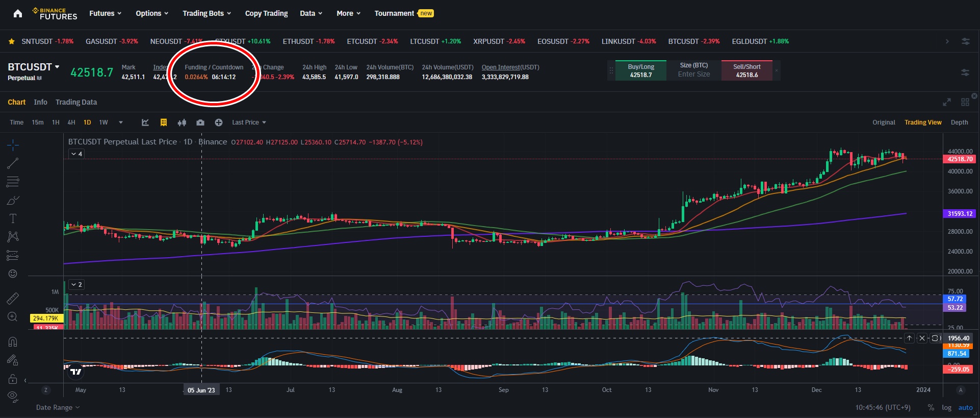Select the 1H interval

coord(56,122)
